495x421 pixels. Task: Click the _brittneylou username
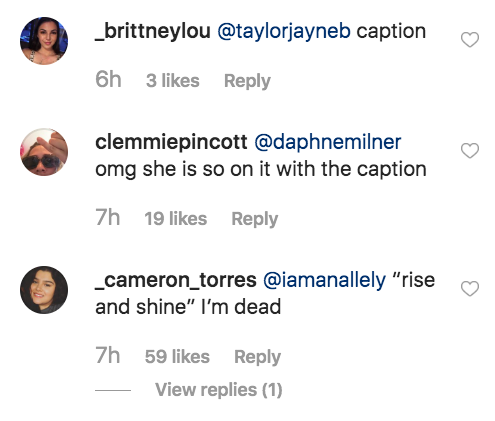[153, 31]
